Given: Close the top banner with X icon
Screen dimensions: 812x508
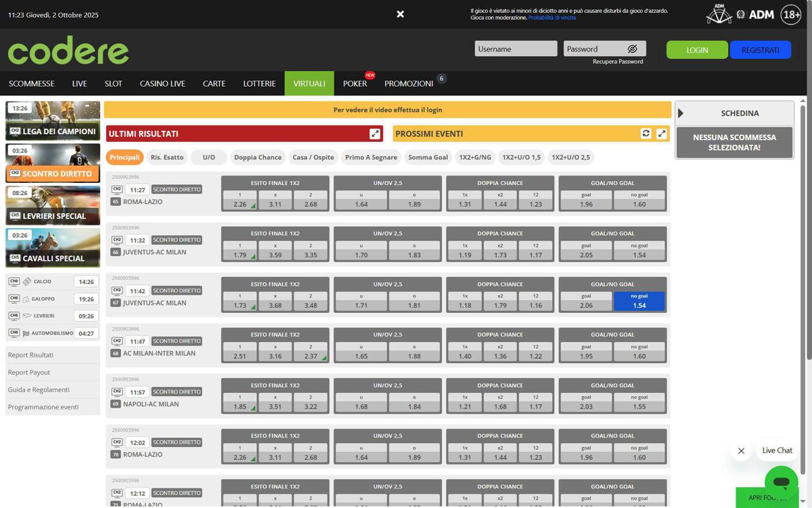Looking at the screenshot, I should 401,14.
